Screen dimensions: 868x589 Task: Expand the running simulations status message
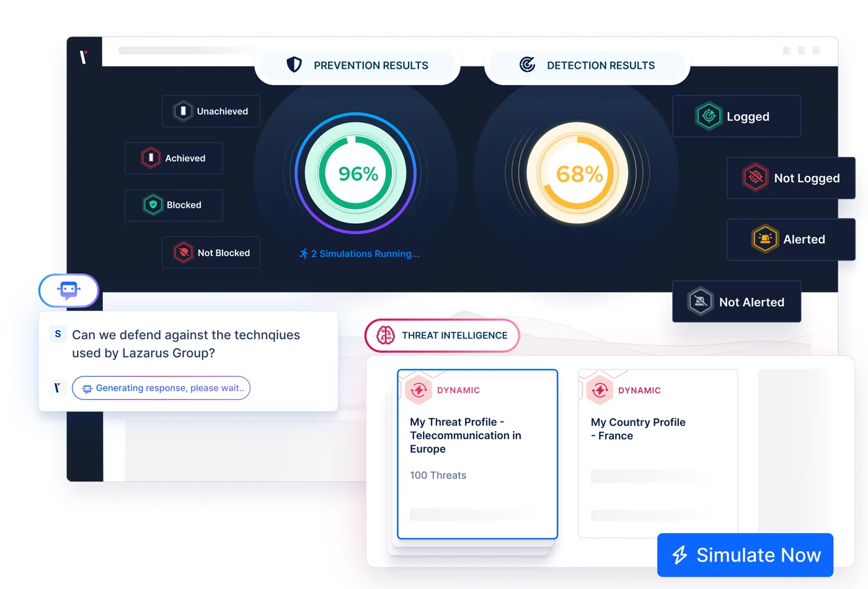[x=358, y=254]
